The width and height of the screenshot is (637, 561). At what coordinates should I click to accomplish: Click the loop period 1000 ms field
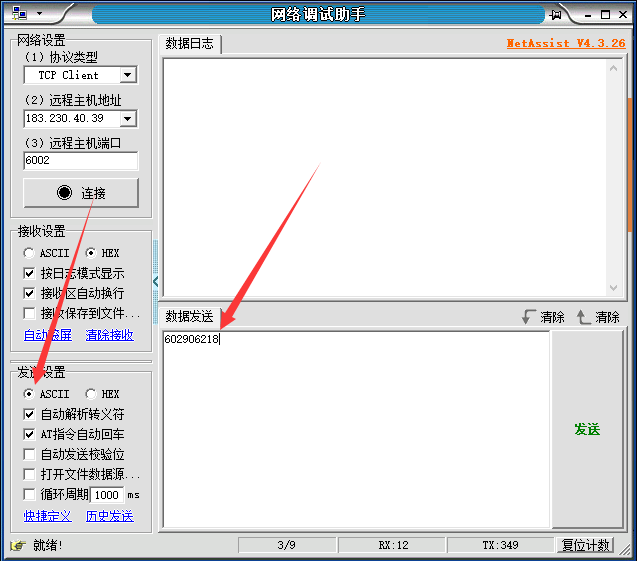107,495
